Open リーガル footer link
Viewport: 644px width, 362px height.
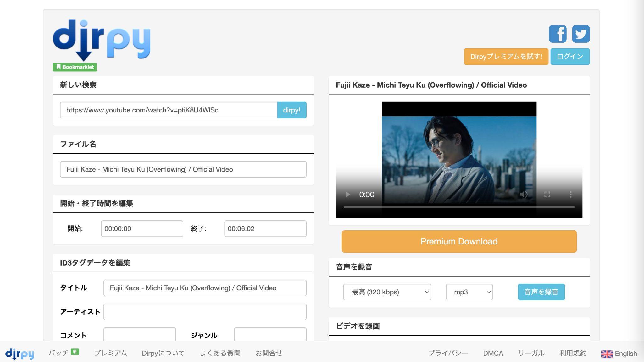[531, 353]
